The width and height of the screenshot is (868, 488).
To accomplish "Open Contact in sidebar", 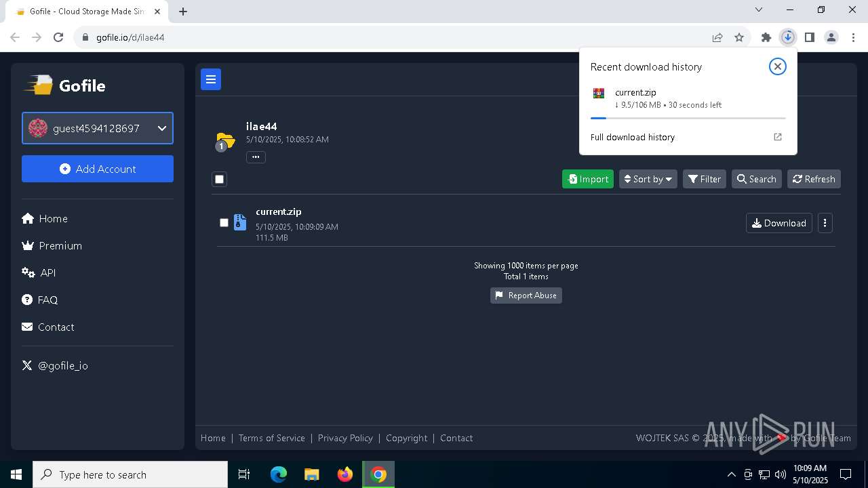I will [48, 327].
